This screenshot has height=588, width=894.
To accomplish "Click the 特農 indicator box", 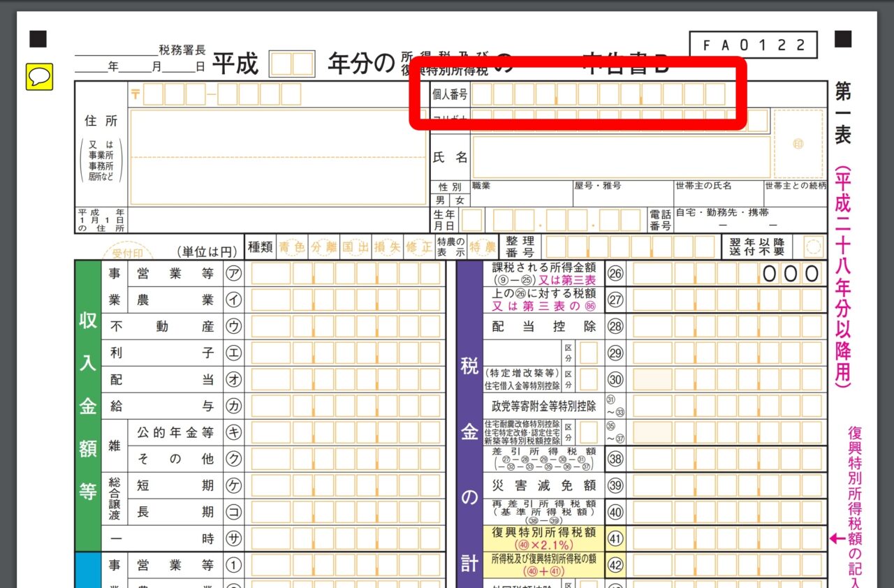I will point(483,247).
